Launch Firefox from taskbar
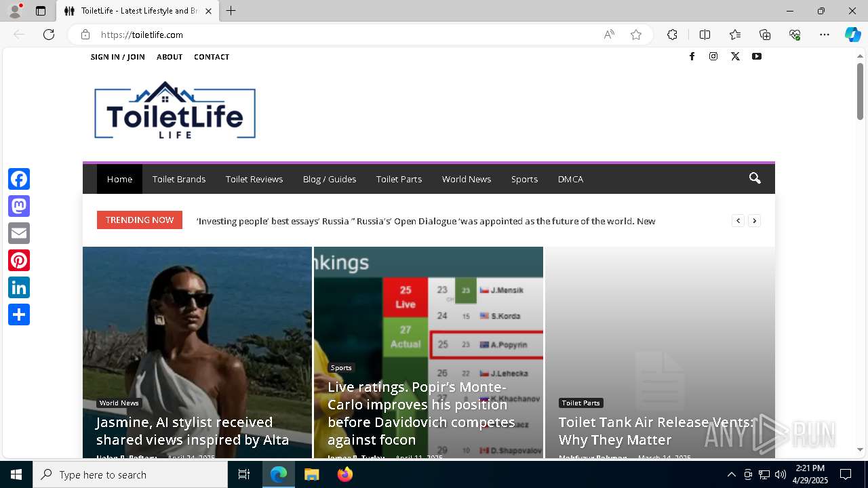This screenshot has width=868, height=488. (345, 474)
